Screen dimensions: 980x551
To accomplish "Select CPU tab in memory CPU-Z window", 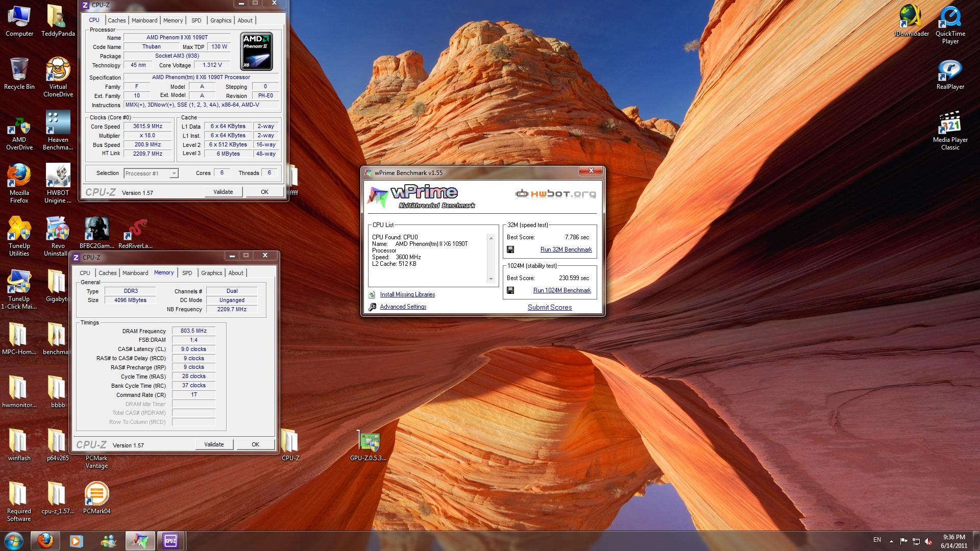I will coord(85,273).
